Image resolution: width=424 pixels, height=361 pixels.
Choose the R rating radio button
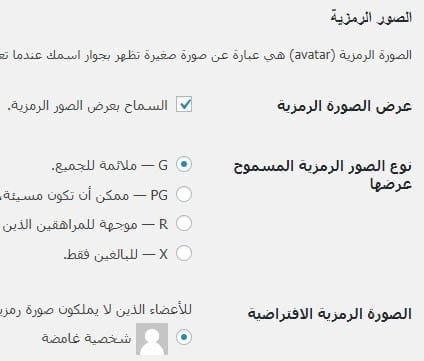click(184, 223)
